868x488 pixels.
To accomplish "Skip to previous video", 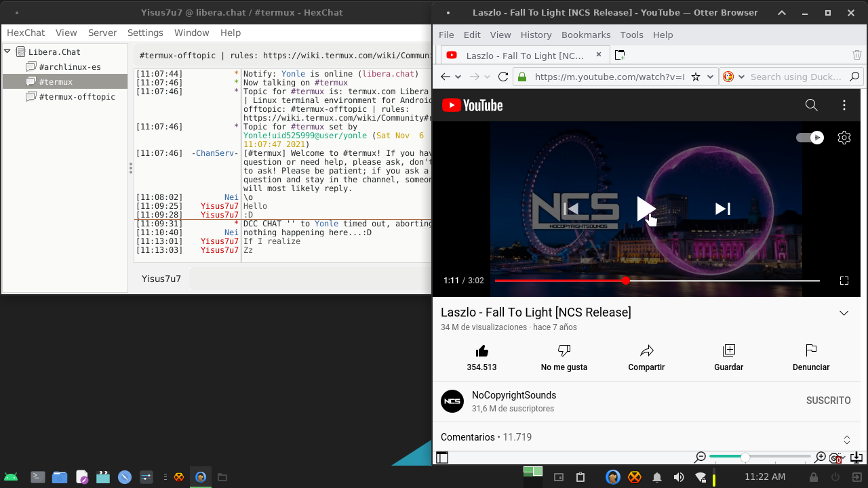I will point(571,209).
